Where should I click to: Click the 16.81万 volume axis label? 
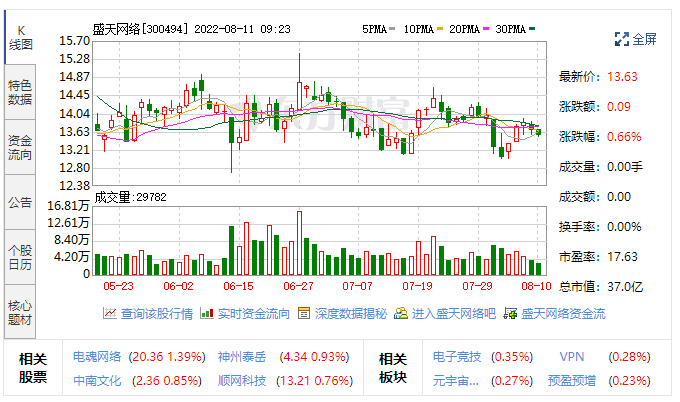click(68, 206)
